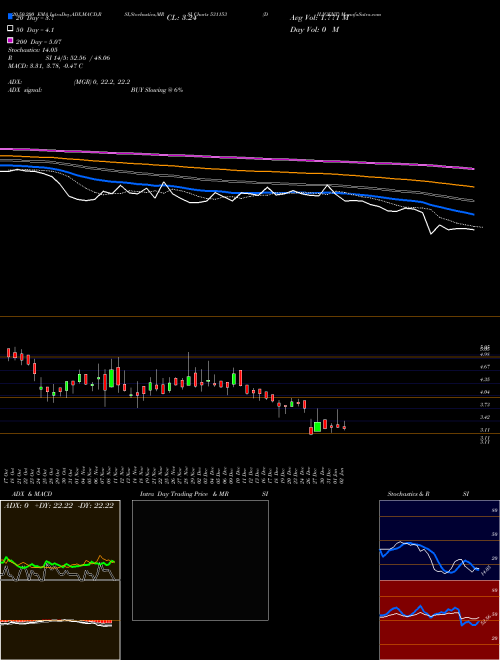
Task: Click the large green candlestick near 3.11
Action: pyautogui.click(x=317, y=426)
